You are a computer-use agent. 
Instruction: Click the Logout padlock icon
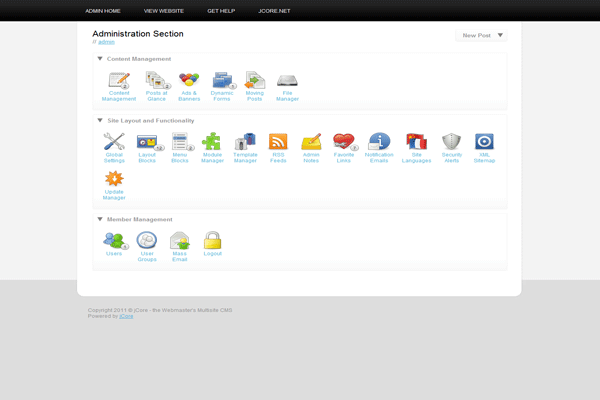tap(212, 240)
